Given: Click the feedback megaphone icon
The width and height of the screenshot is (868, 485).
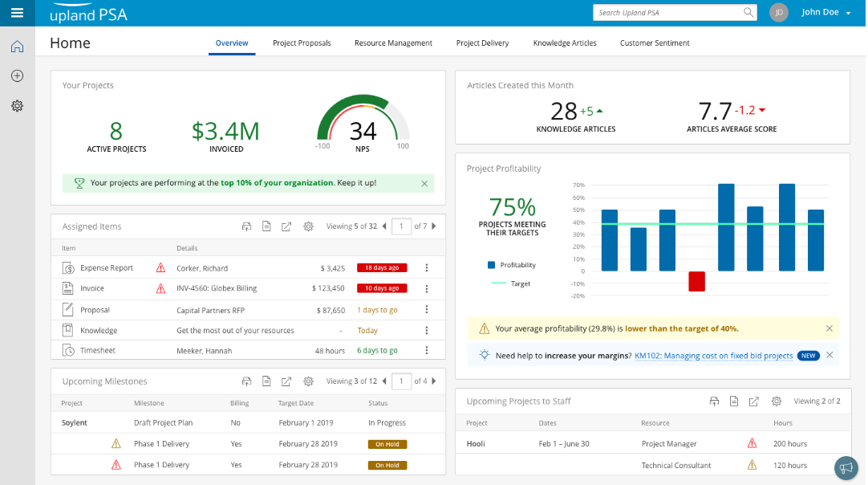Looking at the screenshot, I should point(846,467).
